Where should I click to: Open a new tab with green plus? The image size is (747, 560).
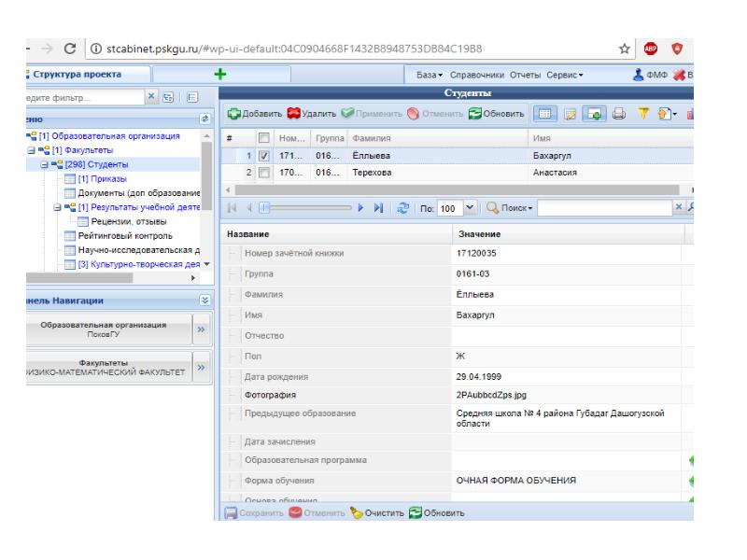(x=220, y=75)
